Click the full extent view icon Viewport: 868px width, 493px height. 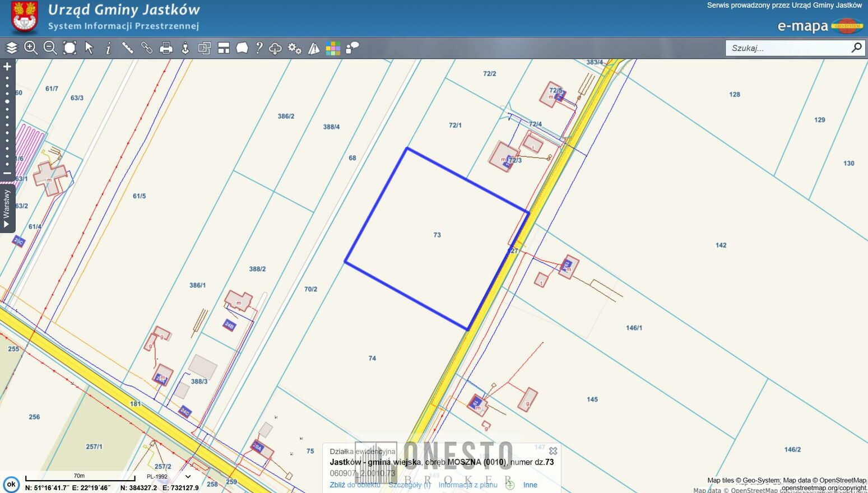tap(69, 48)
